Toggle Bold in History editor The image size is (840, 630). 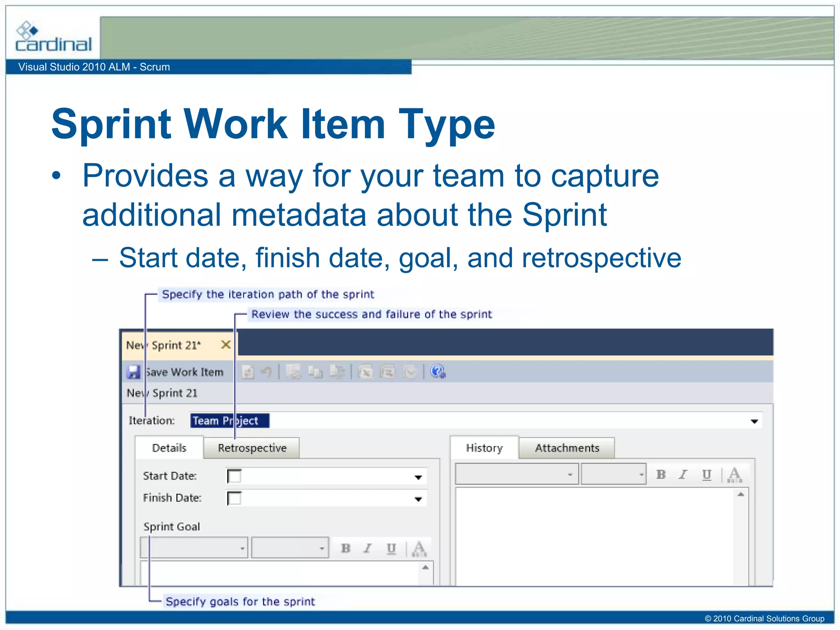point(661,474)
